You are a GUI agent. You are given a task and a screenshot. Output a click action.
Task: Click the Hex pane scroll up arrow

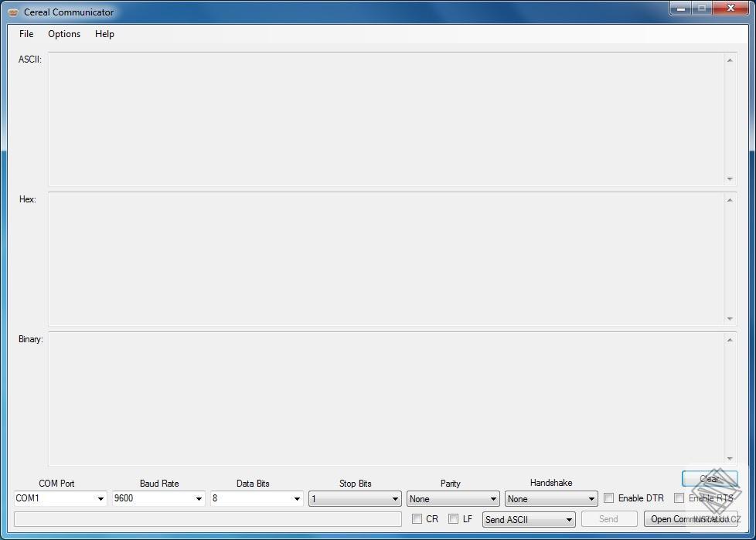(x=730, y=200)
